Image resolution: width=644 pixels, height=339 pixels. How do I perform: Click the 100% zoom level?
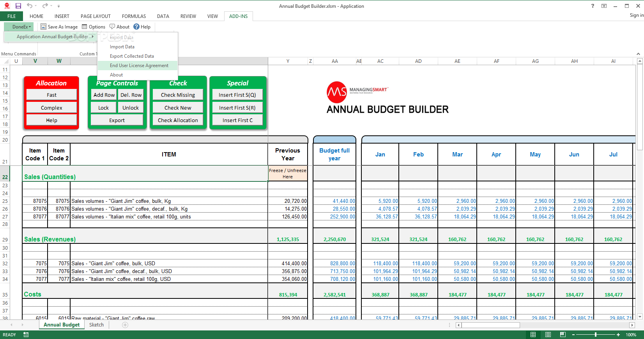[631, 335]
